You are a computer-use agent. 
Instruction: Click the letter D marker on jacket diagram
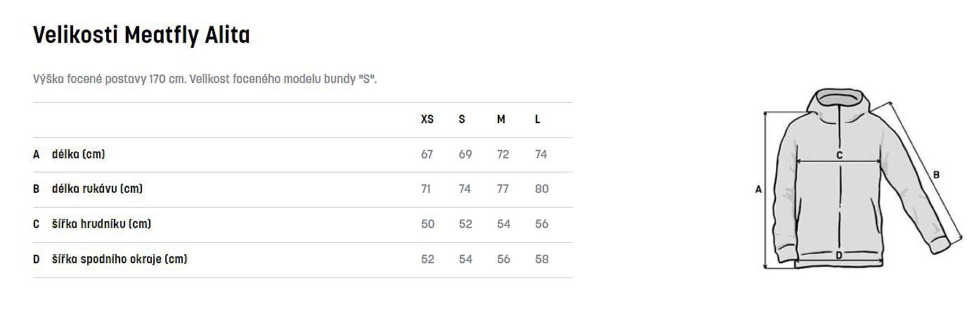[839, 256]
